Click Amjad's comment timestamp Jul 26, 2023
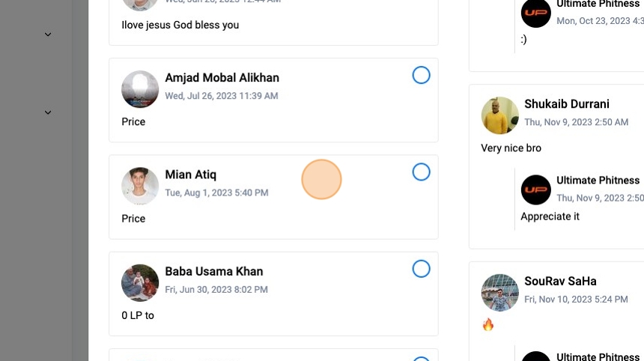The height and width of the screenshot is (361, 644). click(221, 96)
